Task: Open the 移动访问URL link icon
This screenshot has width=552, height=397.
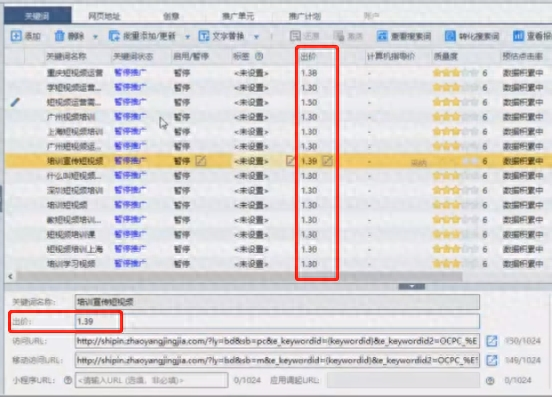Action: click(492, 360)
